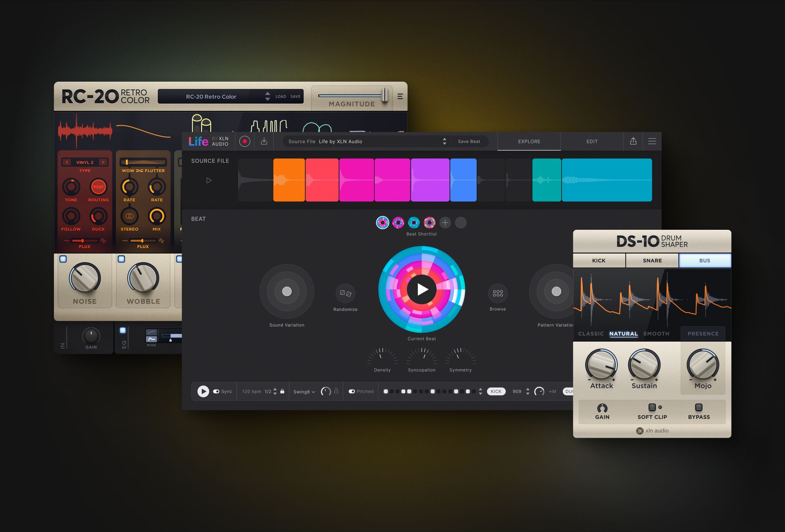This screenshot has height=532, width=785.
Task: Click the share/export icon in Life
Action: coord(633,141)
